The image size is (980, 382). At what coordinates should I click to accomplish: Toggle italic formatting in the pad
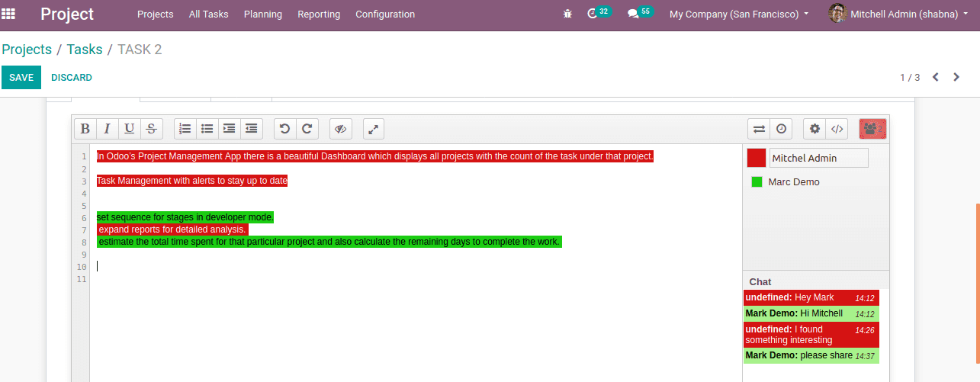[x=108, y=129]
